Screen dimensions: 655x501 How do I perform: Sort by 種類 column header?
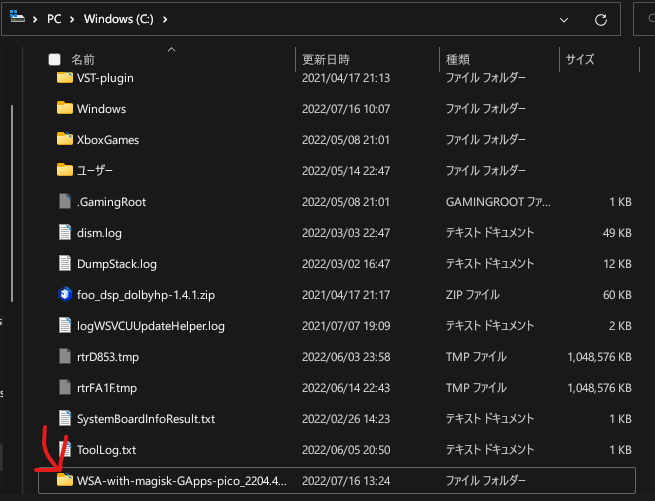pyautogui.click(x=458, y=59)
